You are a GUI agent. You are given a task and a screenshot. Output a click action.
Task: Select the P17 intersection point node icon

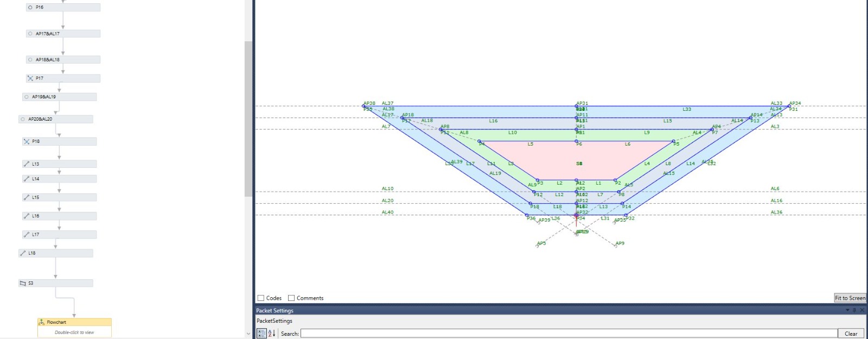[x=30, y=78]
